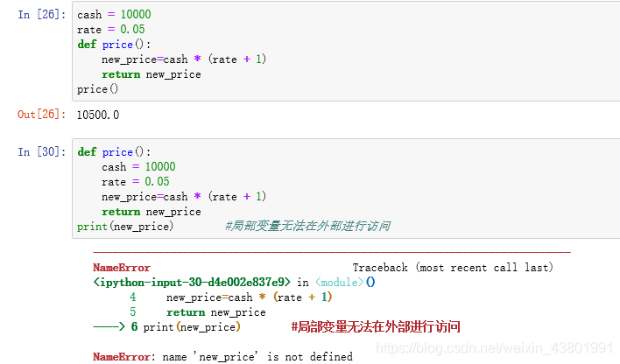The height and width of the screenshot is (364, 620).
Task: Click 'return new_price' in cell 30
Action: tap(151, 212)
